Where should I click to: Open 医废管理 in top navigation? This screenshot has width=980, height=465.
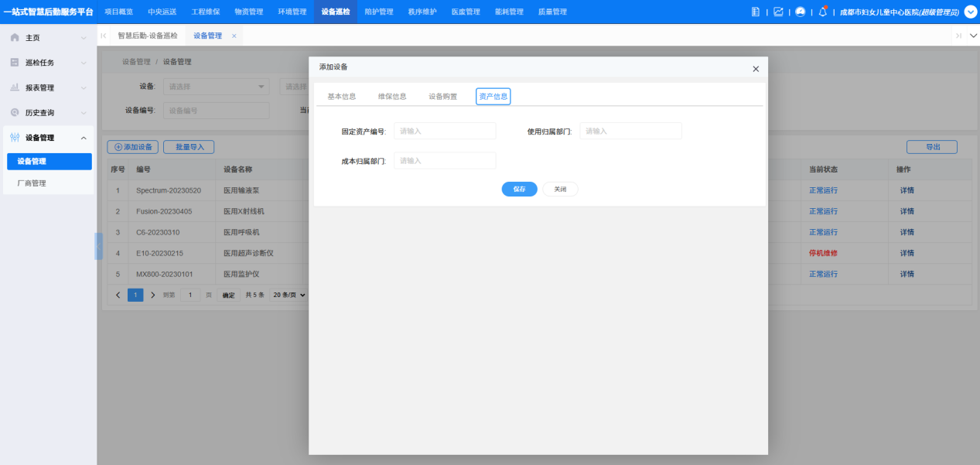tap(466, 12)
